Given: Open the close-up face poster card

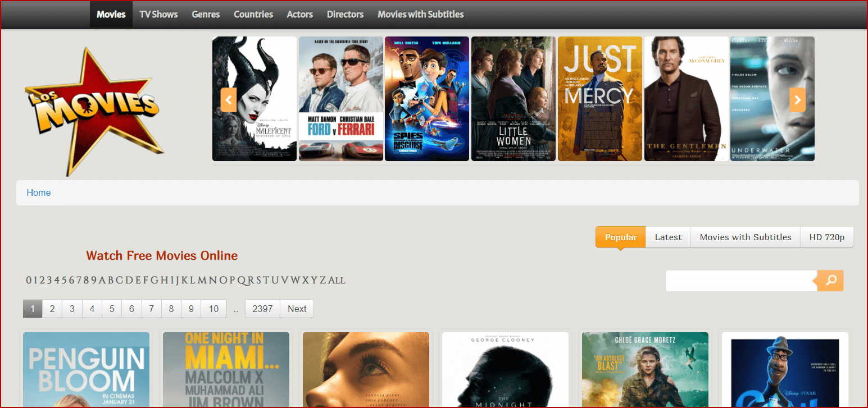Looking at the screenshot, I should click(366, 369).
